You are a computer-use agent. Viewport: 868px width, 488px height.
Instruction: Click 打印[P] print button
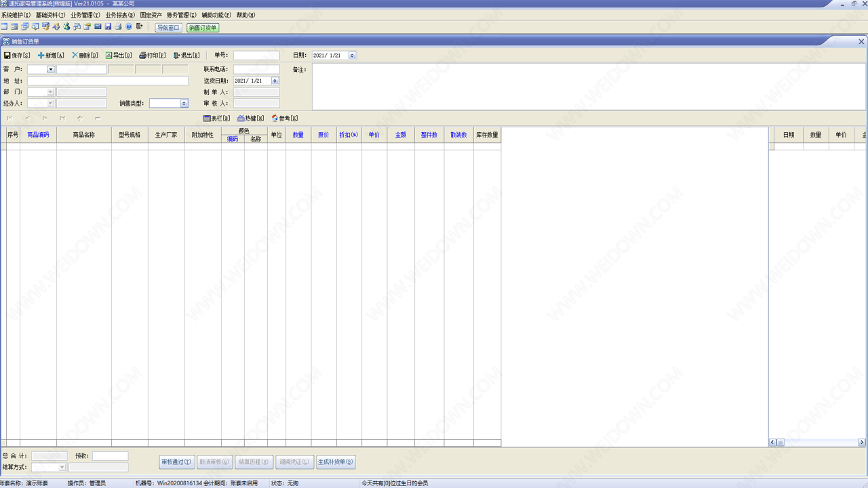pos(153,56)
